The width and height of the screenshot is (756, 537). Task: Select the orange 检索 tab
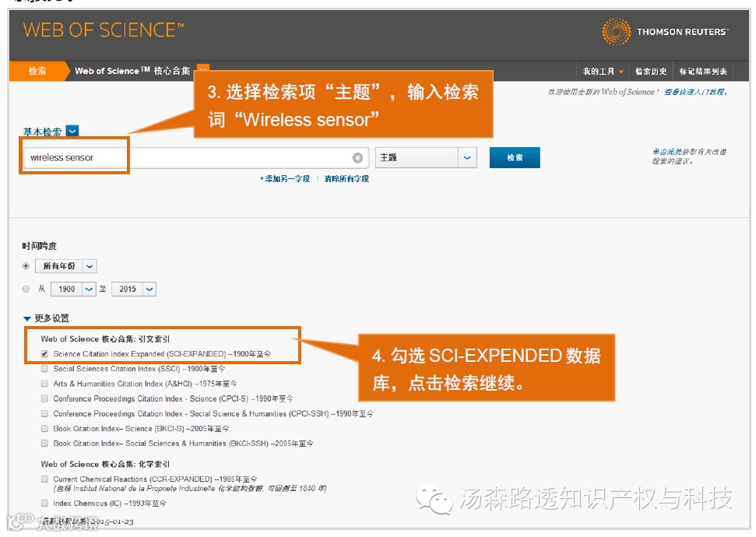click(x=37, y=72)
